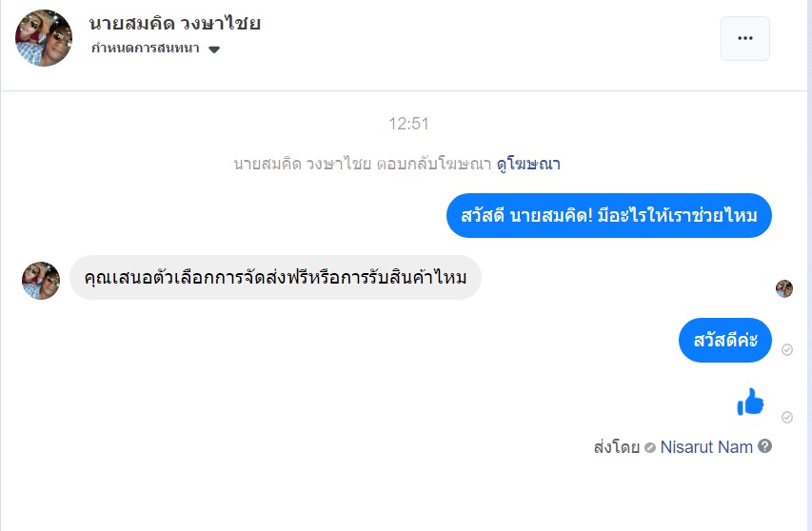Click sender avatar beside the grey message

point(41,281)
